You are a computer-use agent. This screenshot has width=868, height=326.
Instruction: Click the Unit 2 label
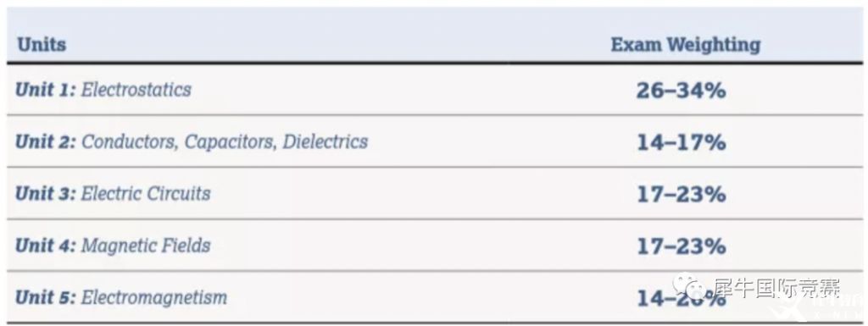(46, 141)
